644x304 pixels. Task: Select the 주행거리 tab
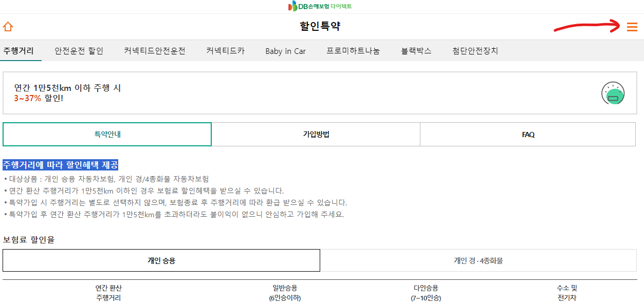pos(19,51)
